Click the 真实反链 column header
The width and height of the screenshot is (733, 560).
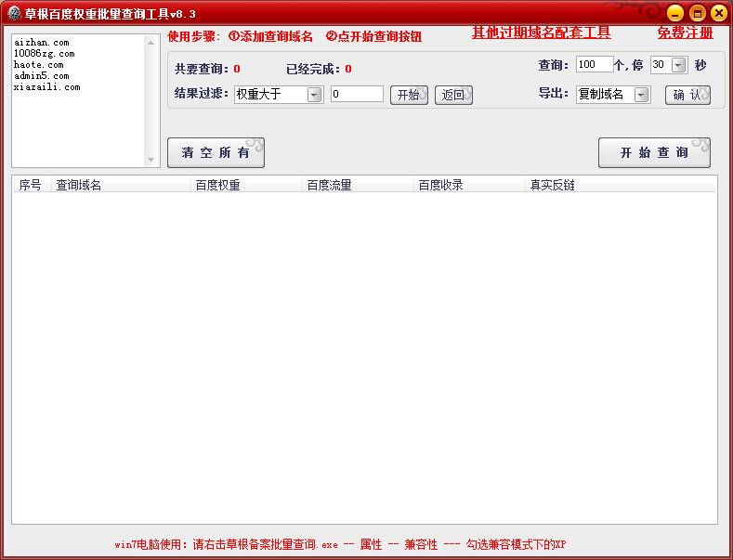552,185
